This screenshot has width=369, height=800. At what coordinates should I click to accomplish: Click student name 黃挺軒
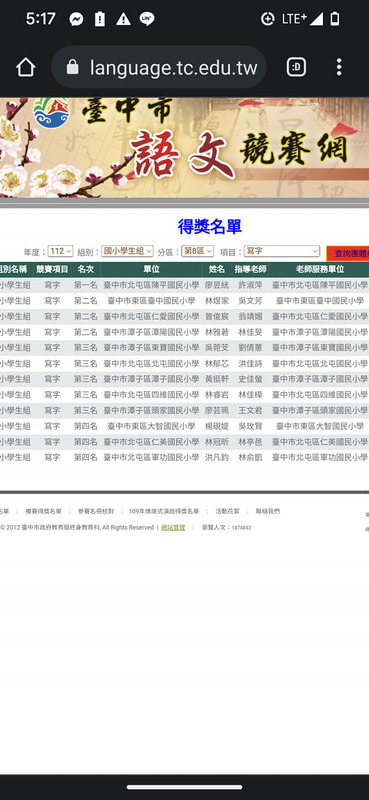click(x=217, y=379)
